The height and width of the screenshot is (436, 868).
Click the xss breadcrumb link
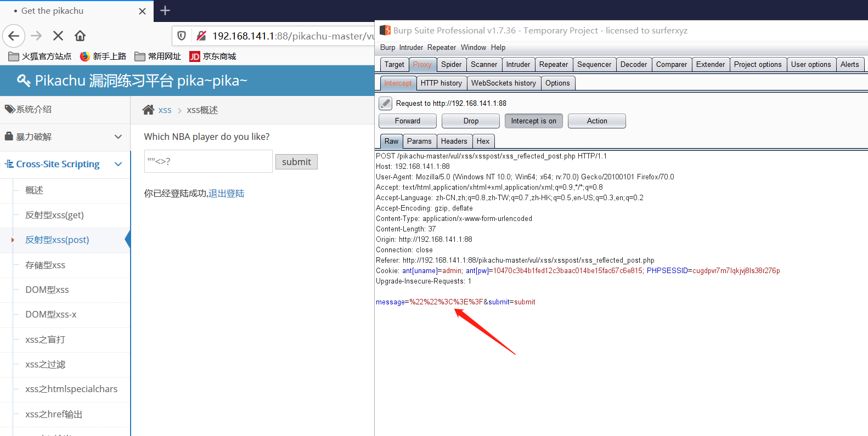click(165, 110)
